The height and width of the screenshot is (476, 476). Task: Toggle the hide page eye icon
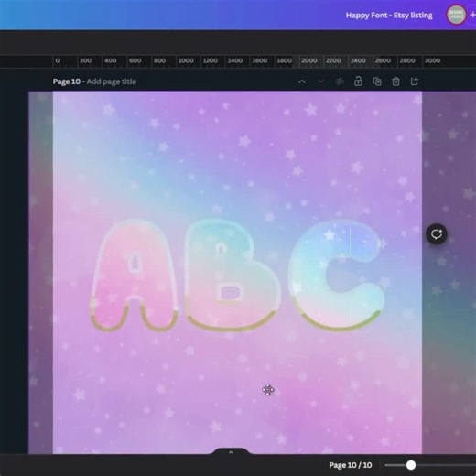click(340, 81)
